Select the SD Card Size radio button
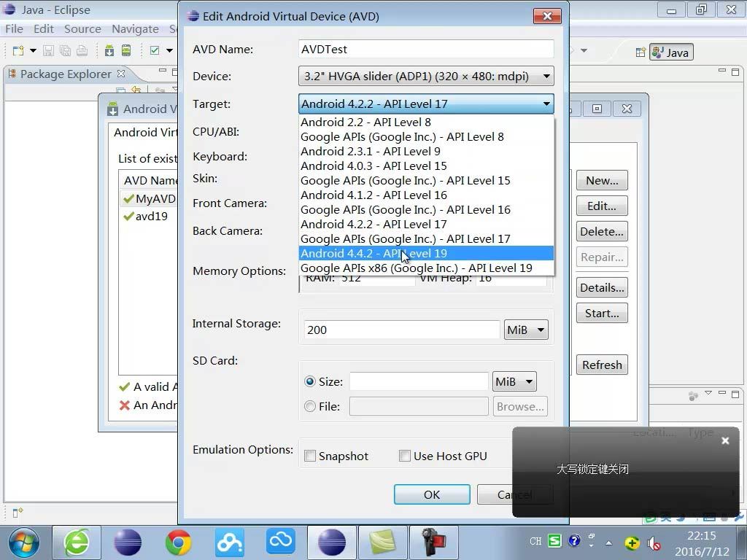This screenshot has width=747, height=560. click(x=309, y=381)
